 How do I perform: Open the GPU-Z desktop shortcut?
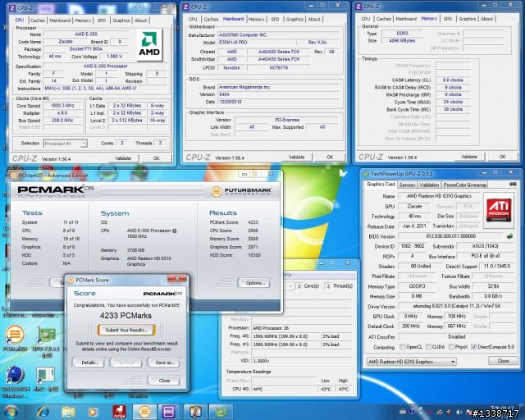coord(46,340)
